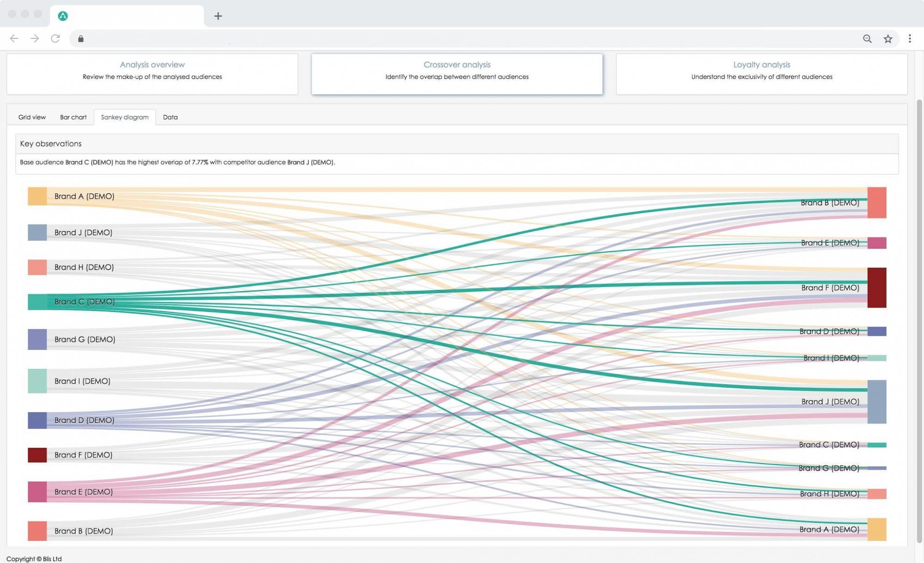
Task: Click right label 'Brand J (DEMO)'
Action: click(x=830, y=402)
